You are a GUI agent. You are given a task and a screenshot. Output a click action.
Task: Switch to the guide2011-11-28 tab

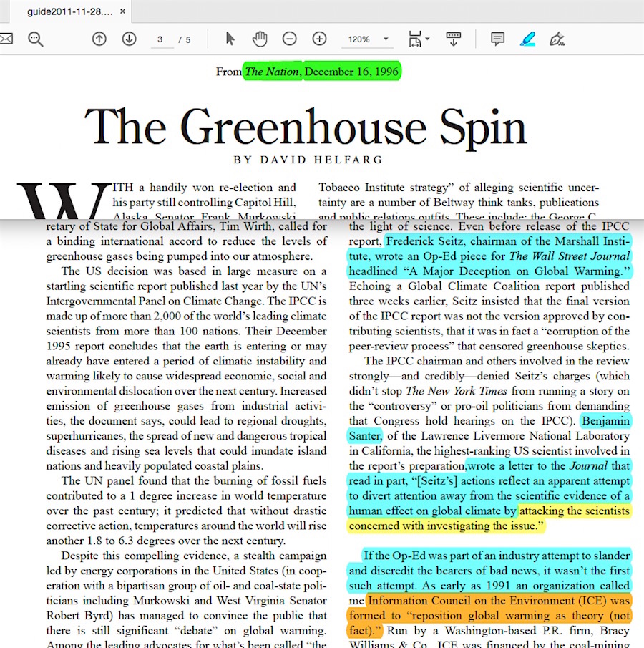point(69,12)
